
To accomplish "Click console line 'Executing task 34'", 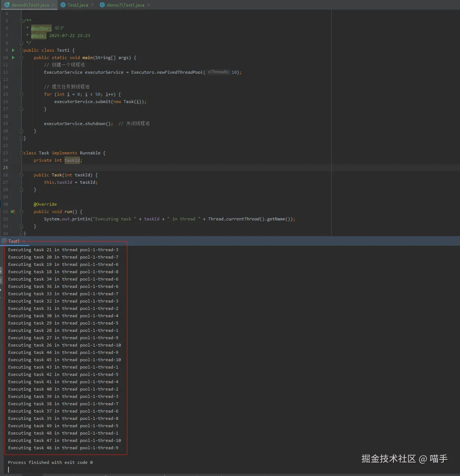I will tap(63, 279).
